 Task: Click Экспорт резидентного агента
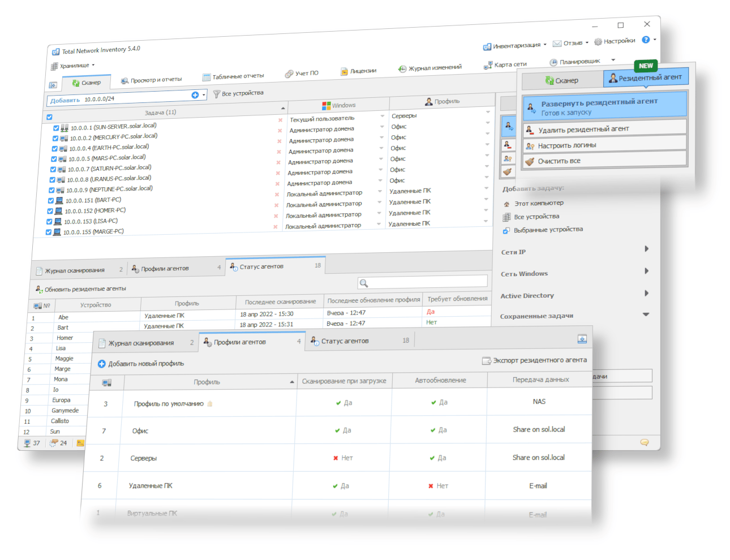pyautogui.click(x=534, y=360)
